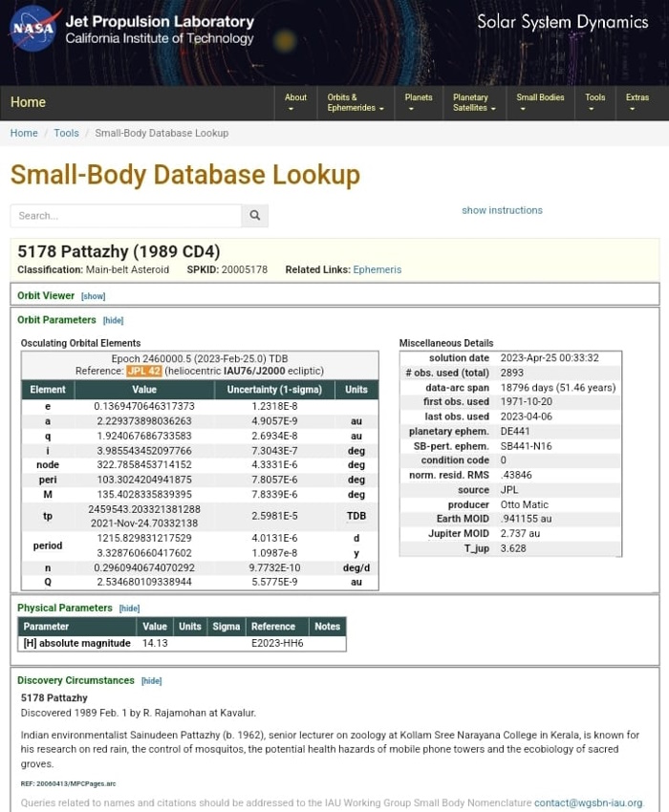Collapse the Physical Parameters section
This screenshot has height=812, width=669.
[129, 609]
